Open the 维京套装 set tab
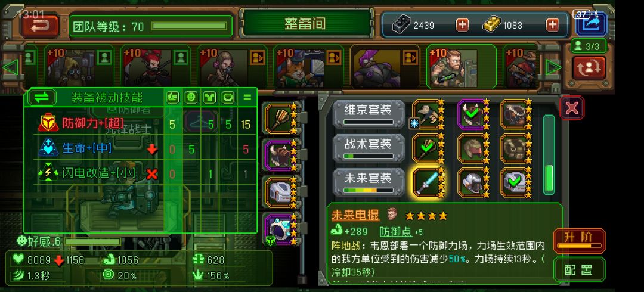The height and width of the screenshot is (292, 644). tap(369, 114)
